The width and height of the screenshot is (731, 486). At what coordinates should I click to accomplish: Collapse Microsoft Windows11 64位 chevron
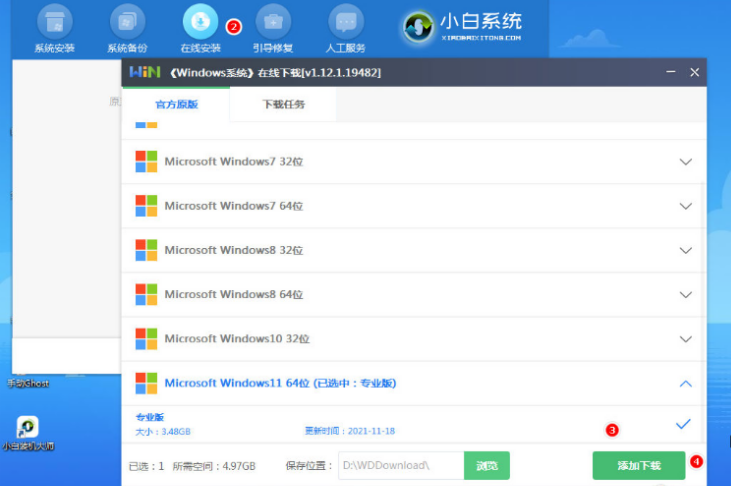pyautogui.click(x=685, y=383)
